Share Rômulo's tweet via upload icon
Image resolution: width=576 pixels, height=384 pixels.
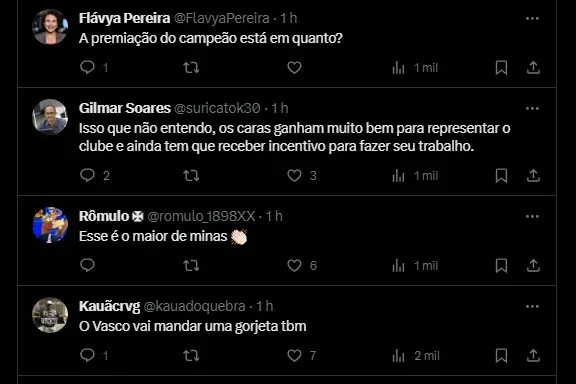[x=533, y=265]
